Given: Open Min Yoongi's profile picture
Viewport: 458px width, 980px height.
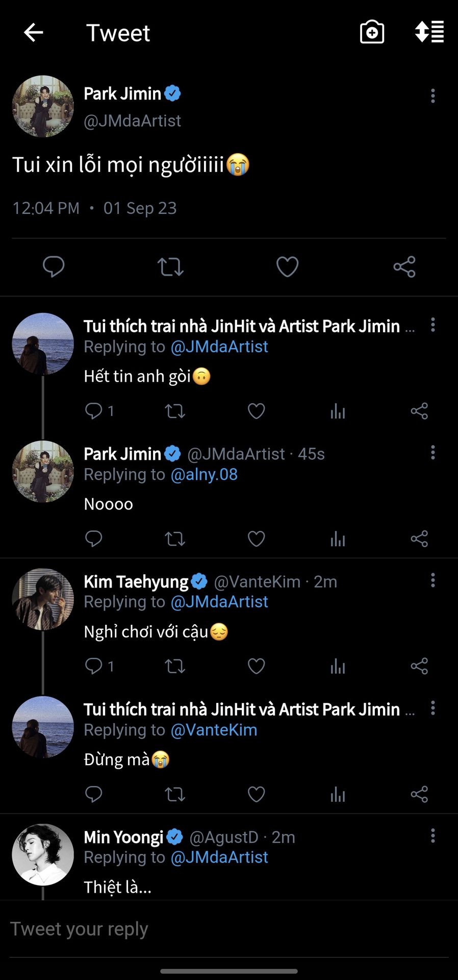Looking at the screenshot, I should click(x=43, y=854).
